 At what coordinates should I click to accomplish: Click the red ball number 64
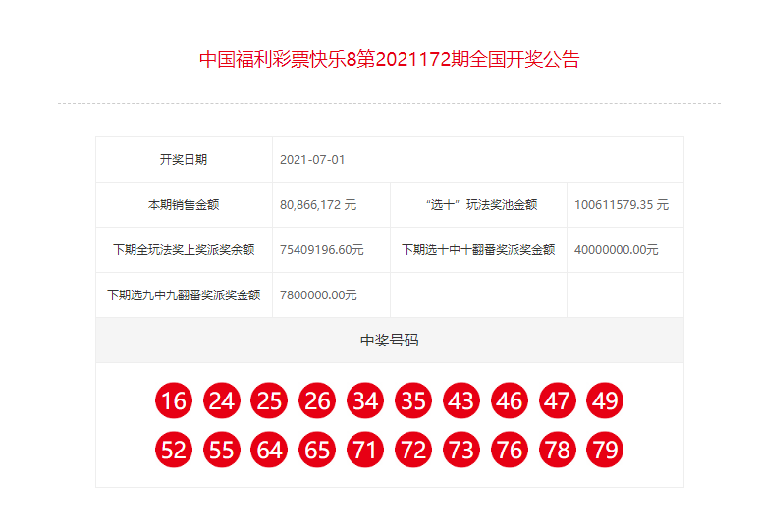click(269, 450)
